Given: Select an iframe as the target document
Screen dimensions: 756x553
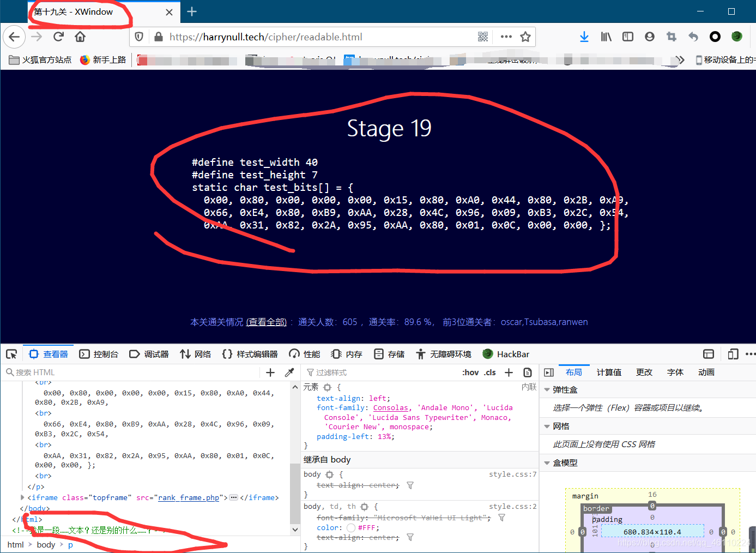Looking at the screenshot, I should click(709, 354).
